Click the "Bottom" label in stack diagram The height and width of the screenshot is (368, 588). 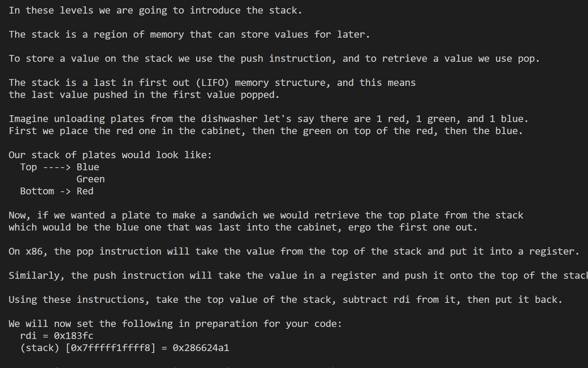[37, 191]
